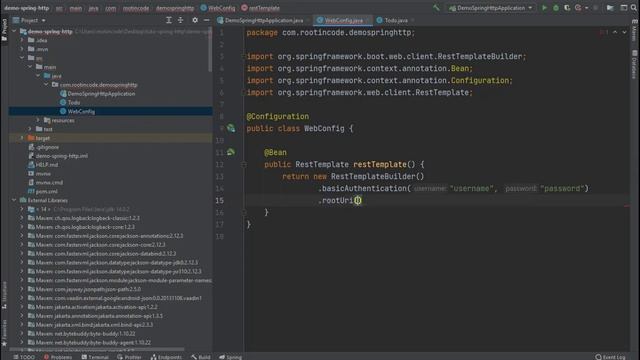The image size is (640, 360).
Task: Select pom.xml in the project tree
Action: coord(46,191)
